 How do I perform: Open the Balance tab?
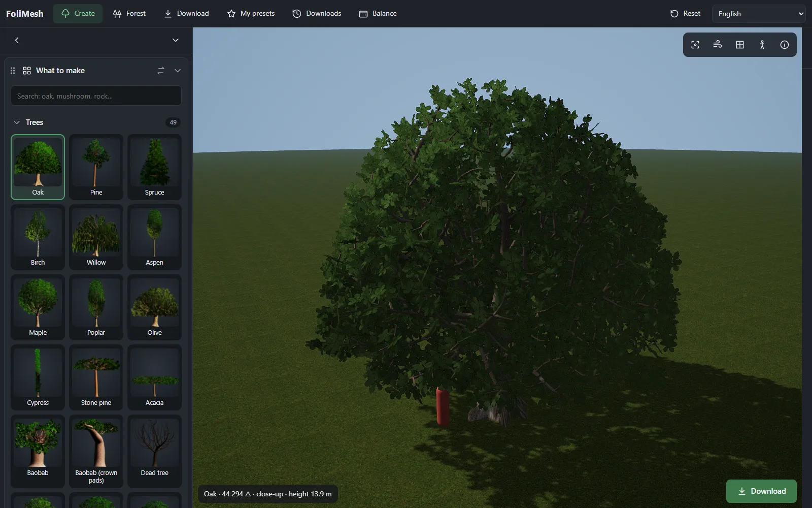[x=378, y=14]
